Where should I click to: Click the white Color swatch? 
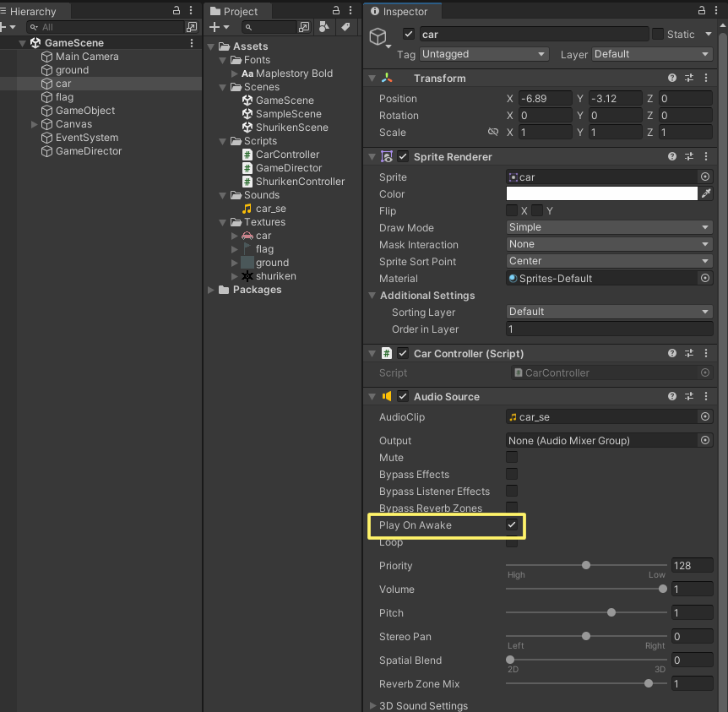pos(601,193)
